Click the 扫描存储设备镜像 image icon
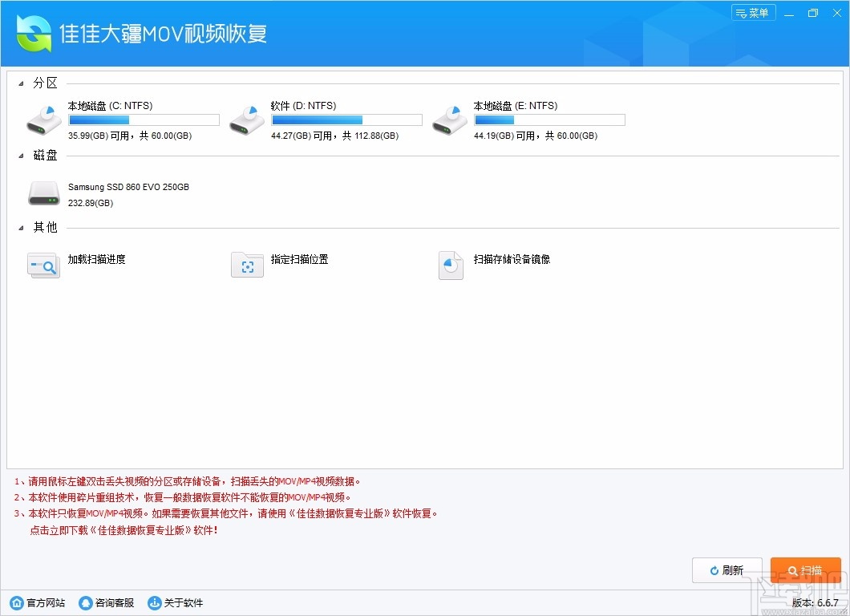 point(451,265)
